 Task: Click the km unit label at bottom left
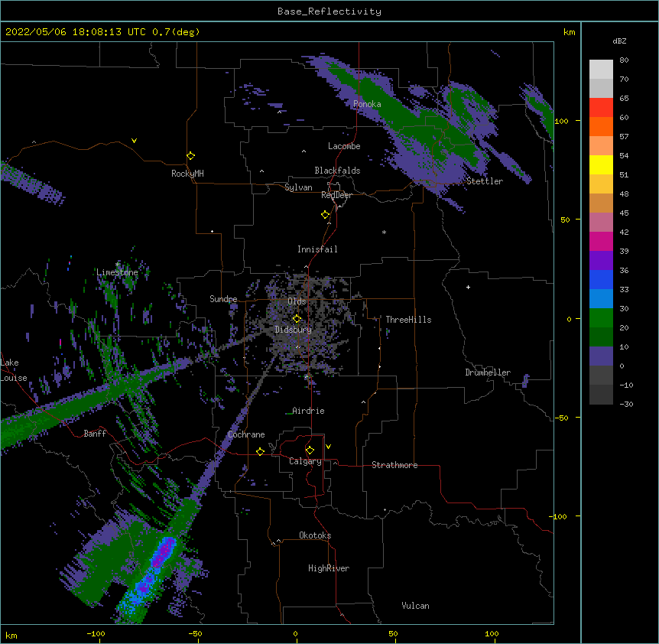coord(11,635)
